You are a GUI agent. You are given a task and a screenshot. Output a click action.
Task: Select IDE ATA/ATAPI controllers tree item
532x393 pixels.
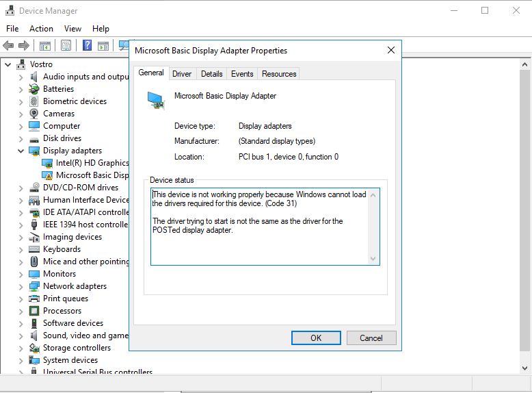coord(86,212)
